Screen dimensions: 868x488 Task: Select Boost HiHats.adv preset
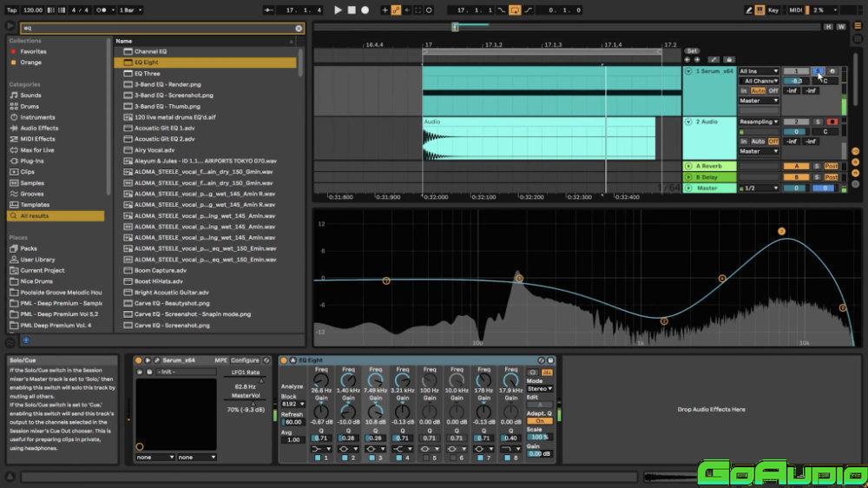(160, 281)
